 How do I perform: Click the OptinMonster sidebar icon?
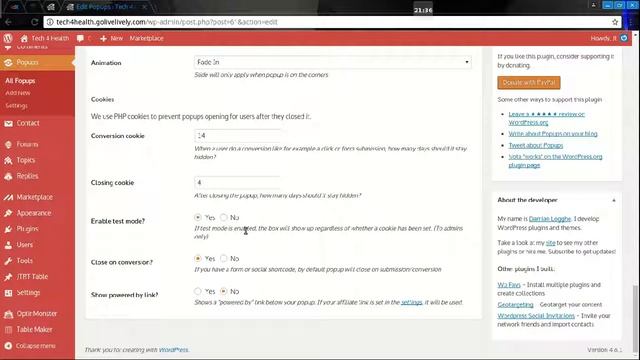pos(8,314)
